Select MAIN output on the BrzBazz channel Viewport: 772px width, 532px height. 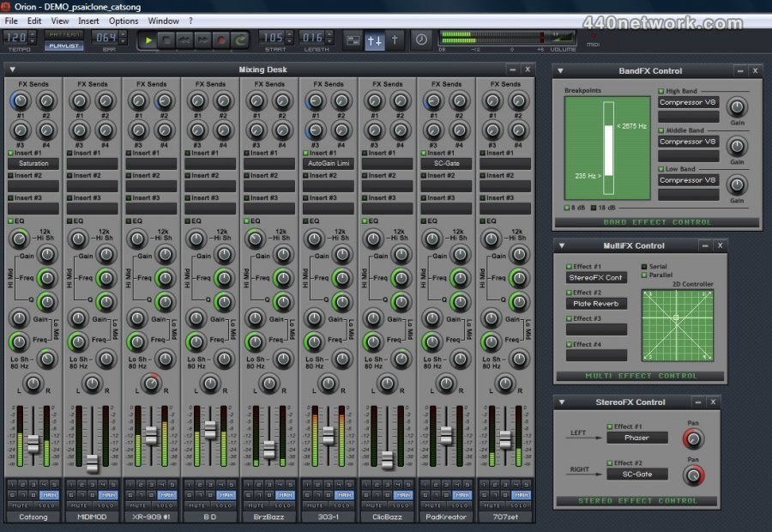[286, 495]
